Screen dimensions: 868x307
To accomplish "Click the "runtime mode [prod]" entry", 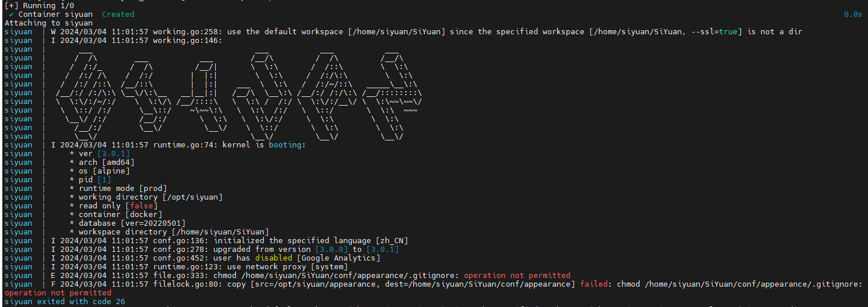I will 122,188.
